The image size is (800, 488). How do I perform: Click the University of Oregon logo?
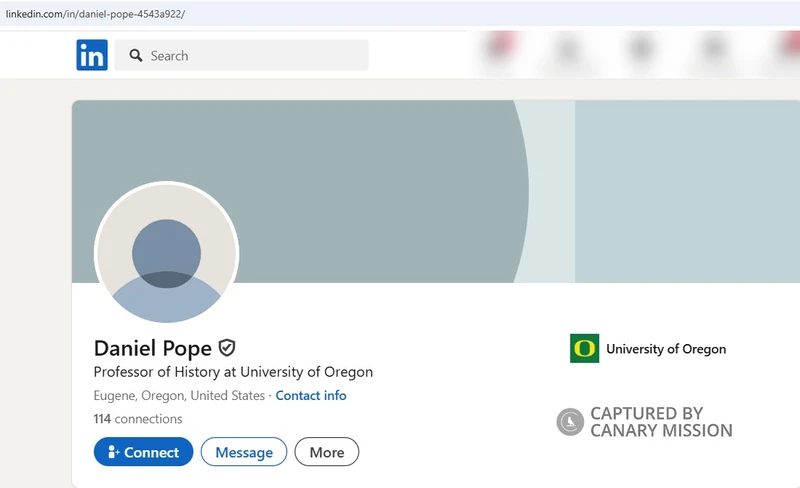584,349
